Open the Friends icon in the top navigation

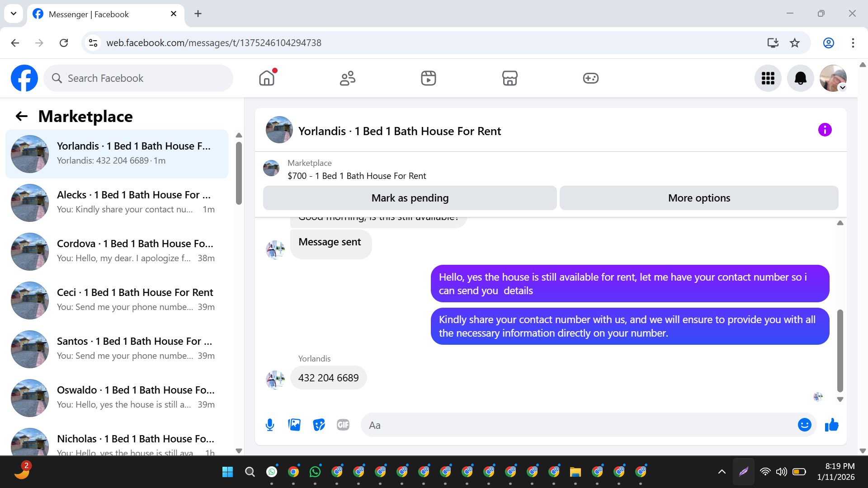point(348,78)
